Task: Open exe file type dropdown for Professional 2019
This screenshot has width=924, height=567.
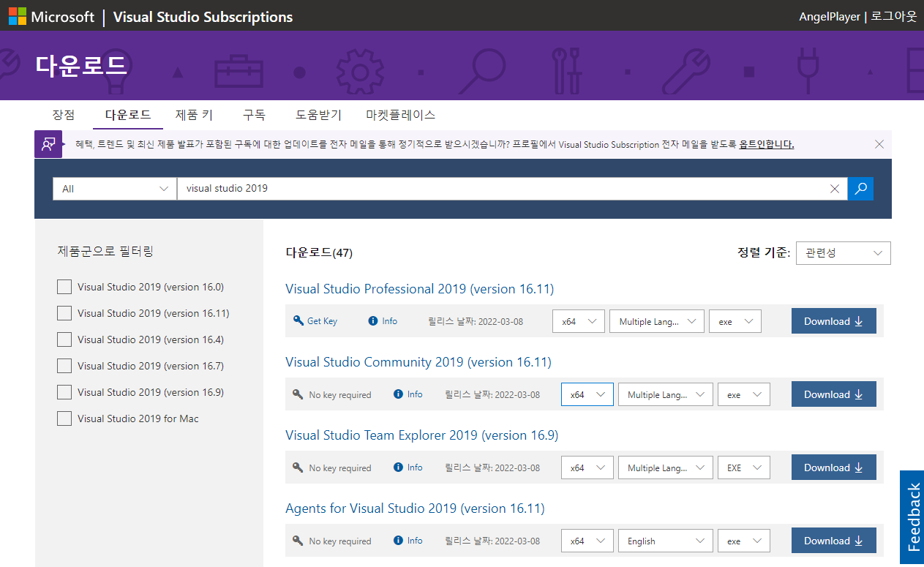Action: point(735,321)
